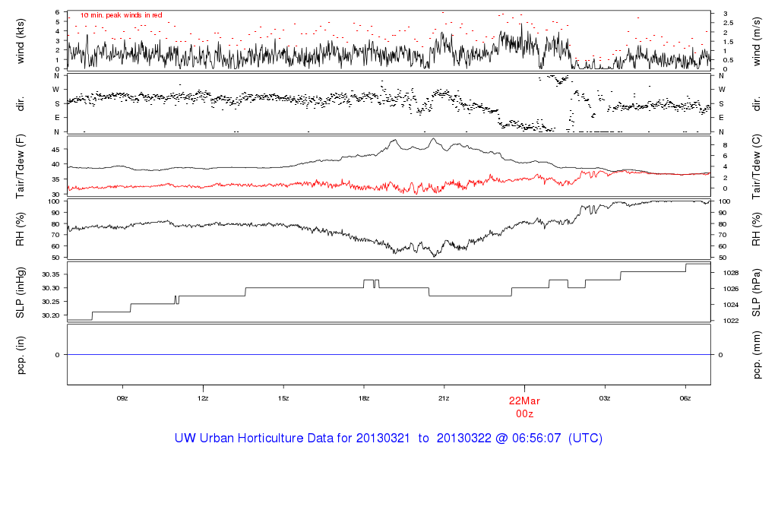Select the "15z" time tick label
Screen dimensions: 778x532
283,398
